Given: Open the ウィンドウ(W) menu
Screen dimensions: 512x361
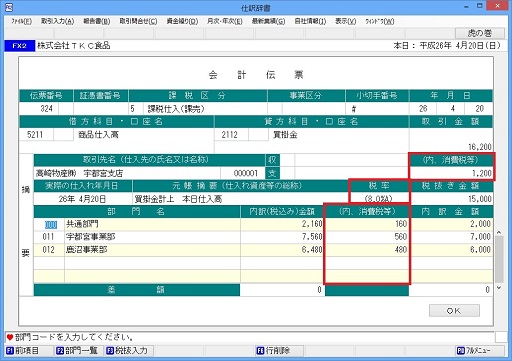Looking at the screenshot, I should pos(380,21).
